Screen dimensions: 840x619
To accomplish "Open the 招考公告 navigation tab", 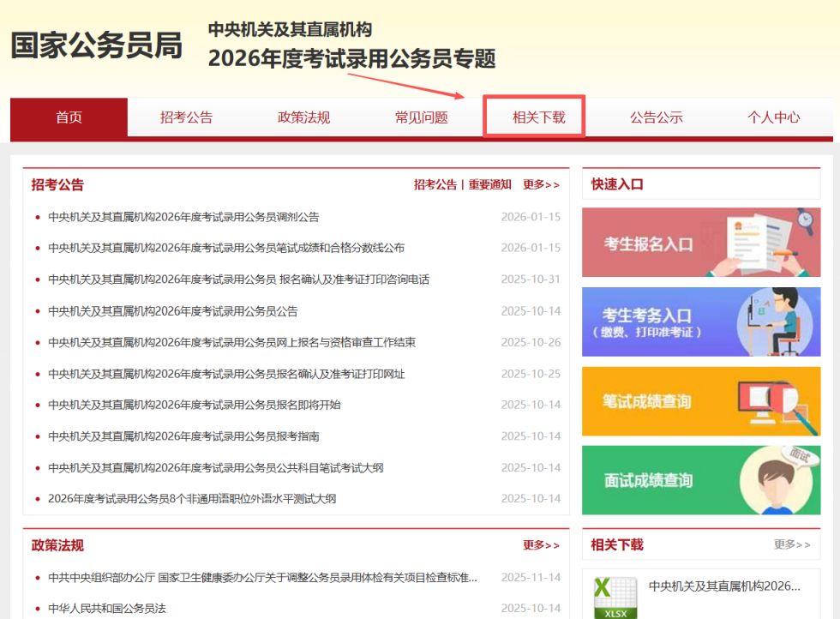I will click(x=187, y=117).
